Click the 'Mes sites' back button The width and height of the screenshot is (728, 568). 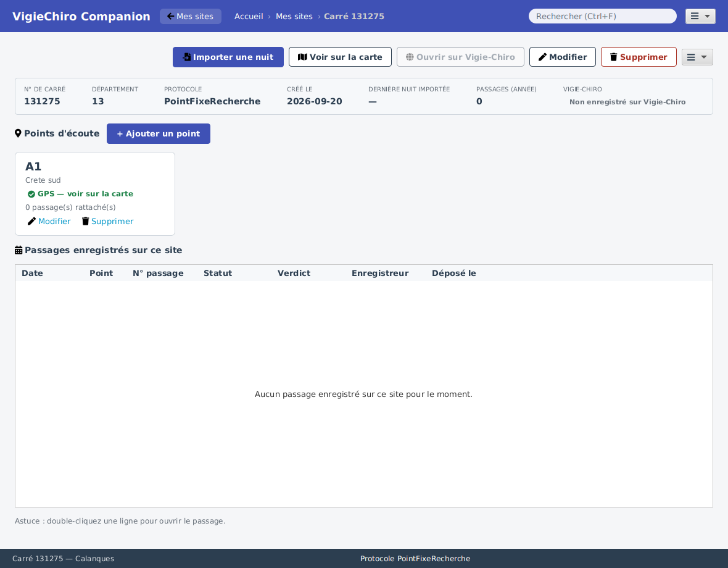(x=191, y=16)
